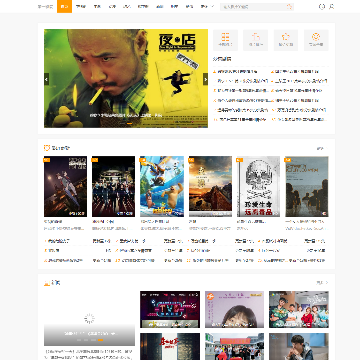This screenshot has height=360, width=360.
Task: Open the 夜·店 movie banner image
Action: (126, 78)
